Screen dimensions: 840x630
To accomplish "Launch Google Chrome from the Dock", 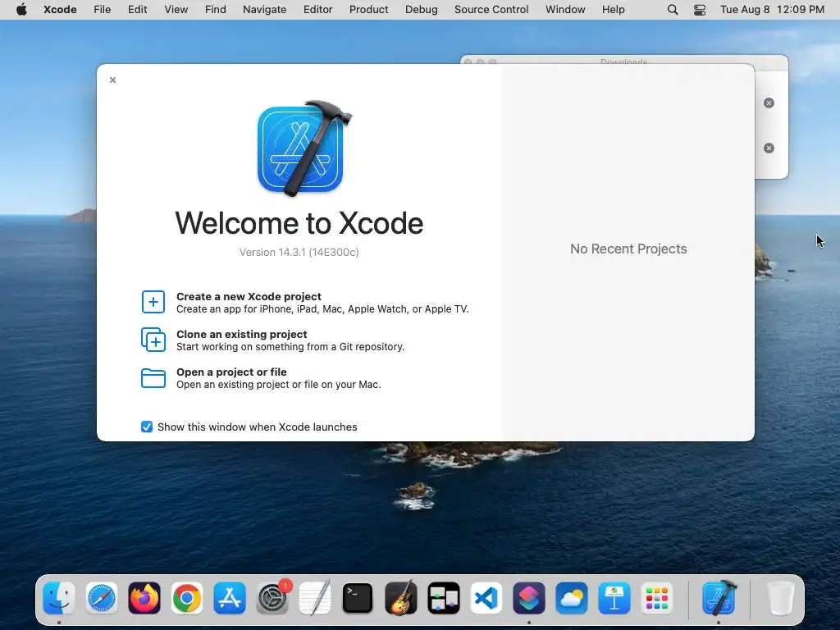I will point(187,598).
